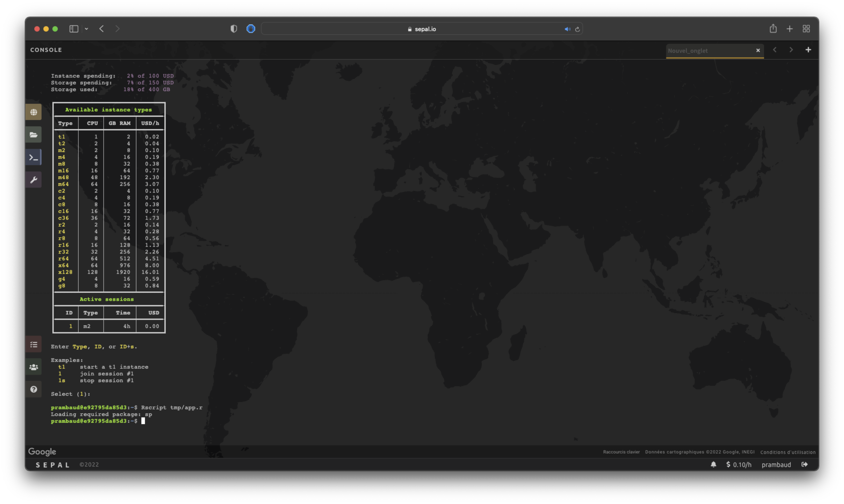This screenshot has width=844, height=504.
Task: Add a new SEPAL tab with plus
Action: pyautogui.click(x=808, y=50)
